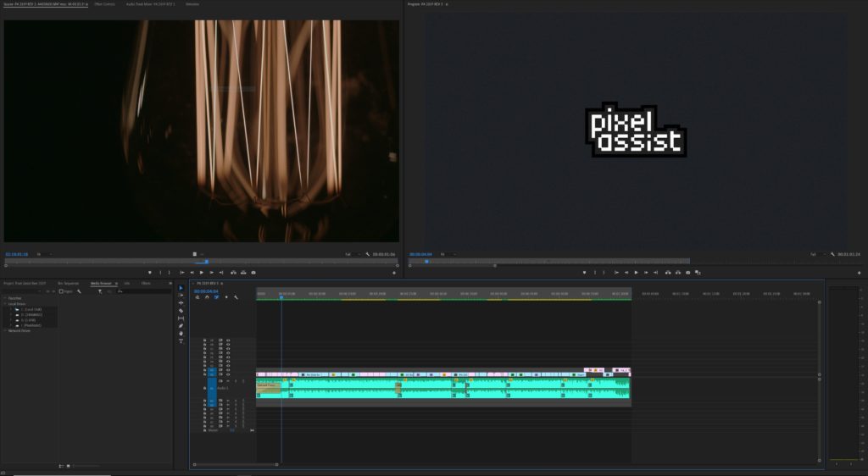This screenshot has width=868, height=476.
Task: Open the Audio Track Mixer tab
Action: point(150,4)
